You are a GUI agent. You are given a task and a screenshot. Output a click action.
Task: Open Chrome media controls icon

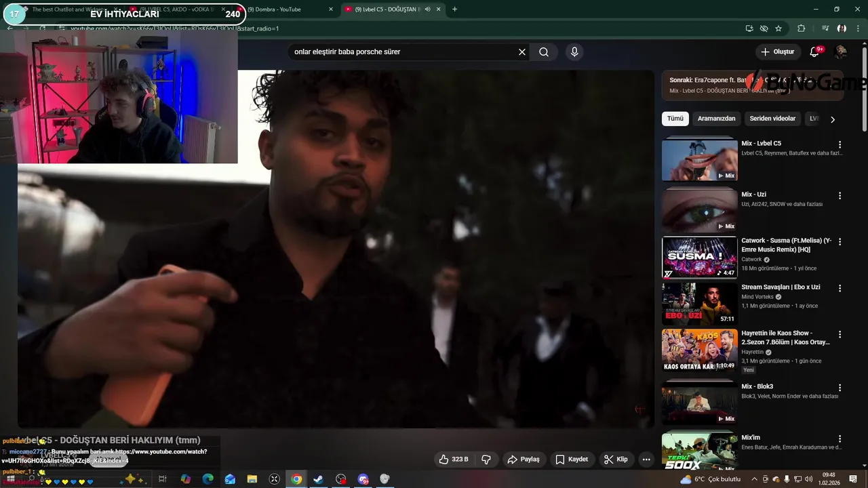tap(825, 28)
